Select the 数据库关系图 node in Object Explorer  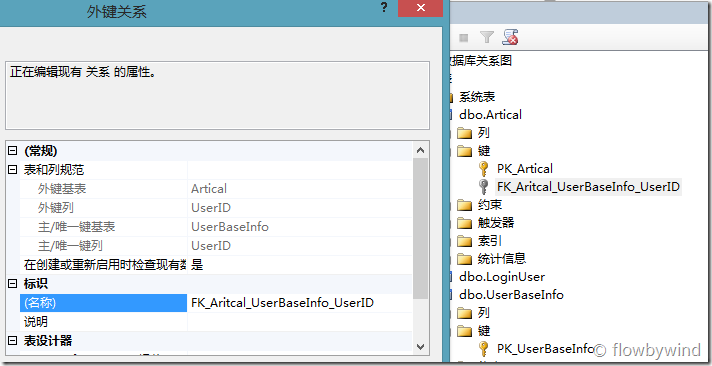[480, 60]
